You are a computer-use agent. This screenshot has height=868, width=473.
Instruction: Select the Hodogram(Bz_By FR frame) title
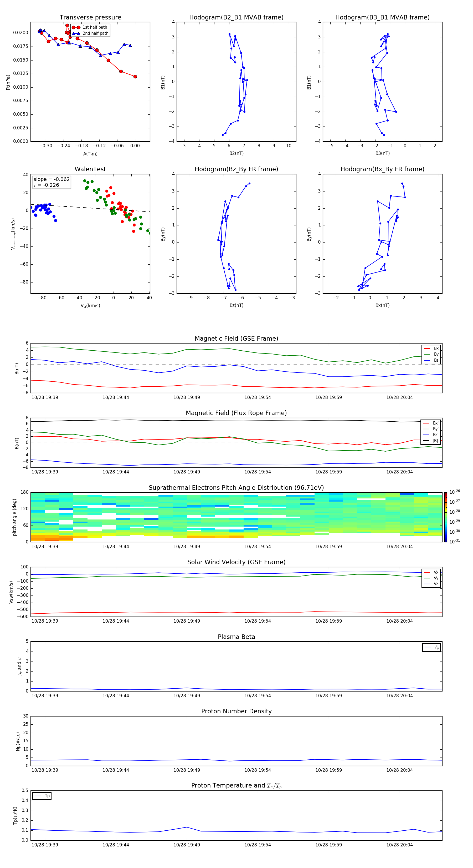236,169
